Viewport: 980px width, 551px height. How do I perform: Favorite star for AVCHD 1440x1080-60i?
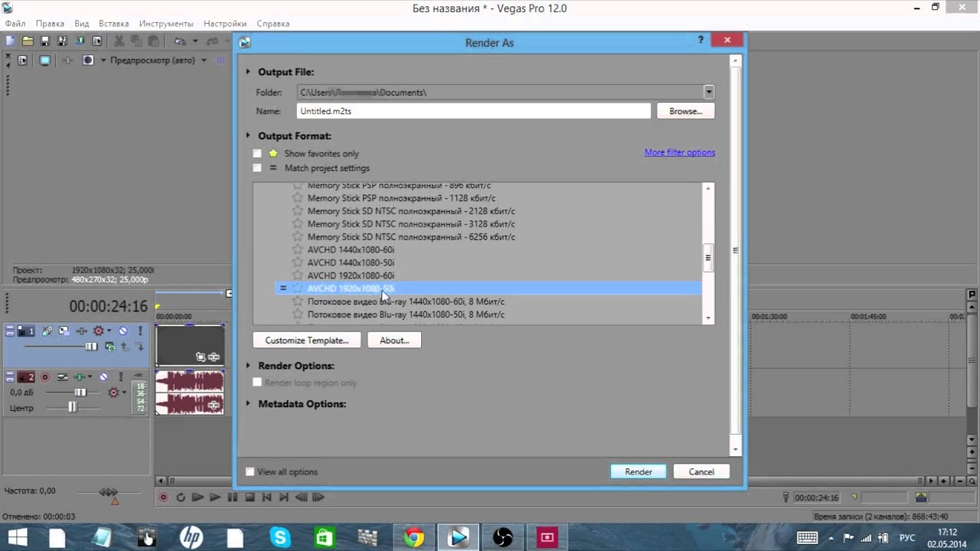click(x=298, y=249)
